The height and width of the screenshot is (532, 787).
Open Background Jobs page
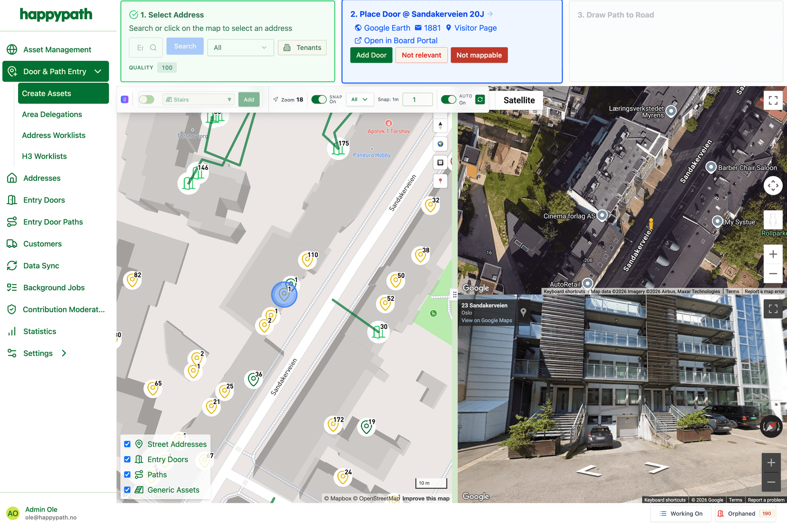pyautogui.click(x=54, y=288)
